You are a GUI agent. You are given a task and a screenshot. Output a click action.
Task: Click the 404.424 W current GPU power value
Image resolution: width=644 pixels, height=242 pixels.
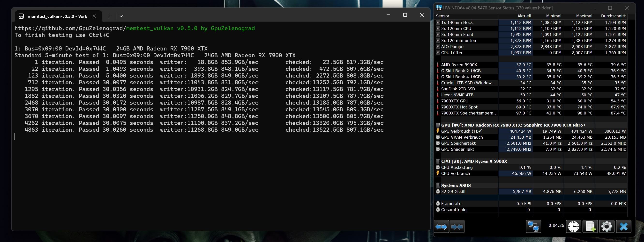click(520, 131)
